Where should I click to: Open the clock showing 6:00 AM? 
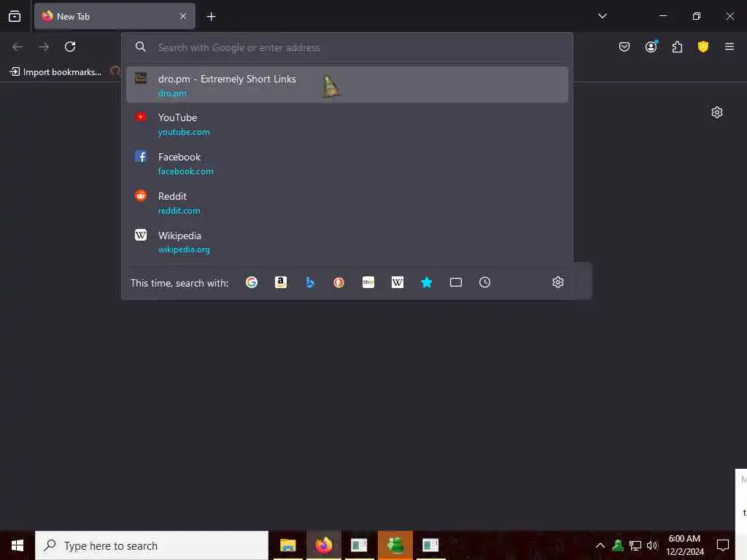685,545
